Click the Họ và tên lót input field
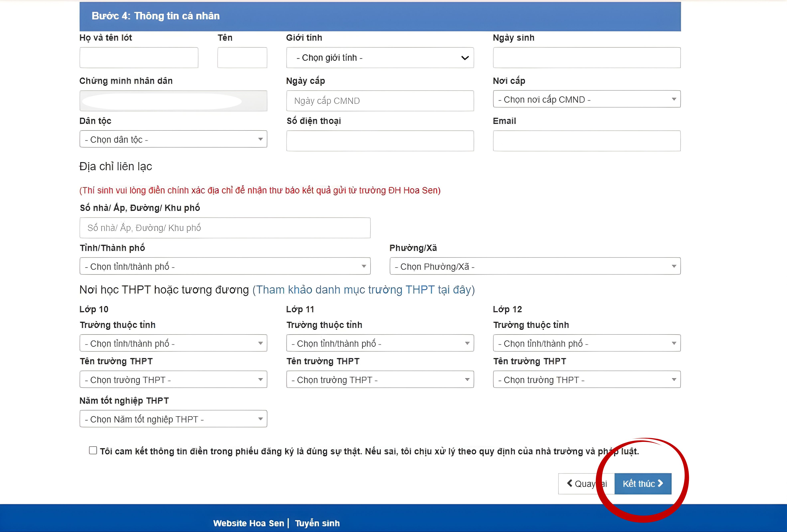Viewport: 787px width, 532px height. [138, 57]
